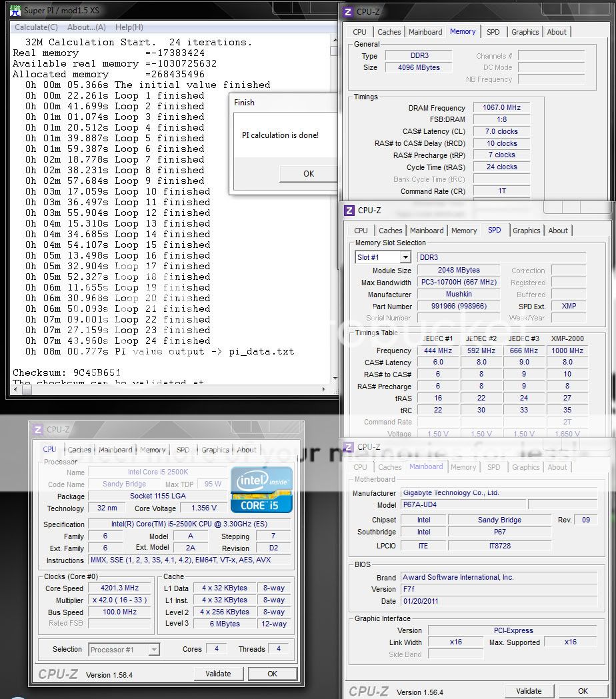Click Validate in CPU-Z Mainboard window
This screenshot has width=616, height=699.
pyautogui.click(x=529, y=691)
